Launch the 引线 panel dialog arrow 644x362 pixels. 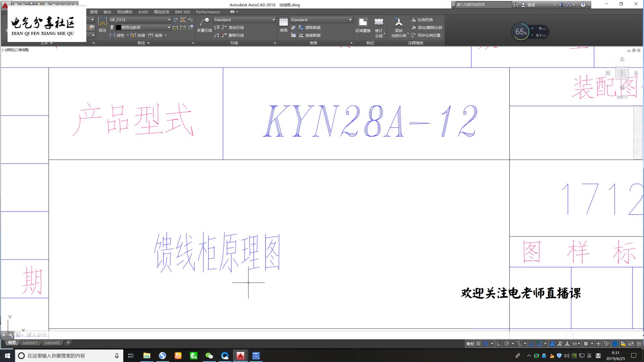(x=275, y=43)
